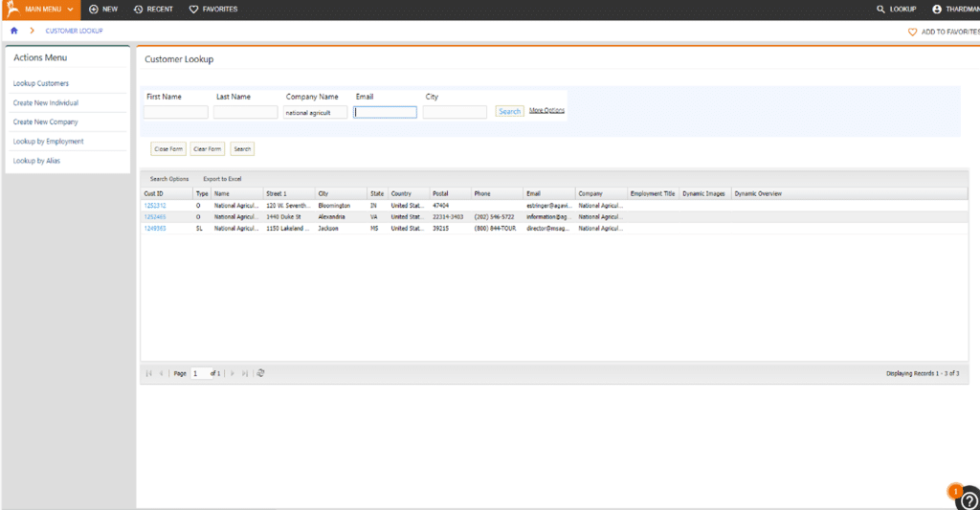Sort results by the State column header
Screen dimensions: 980x510
376,193
